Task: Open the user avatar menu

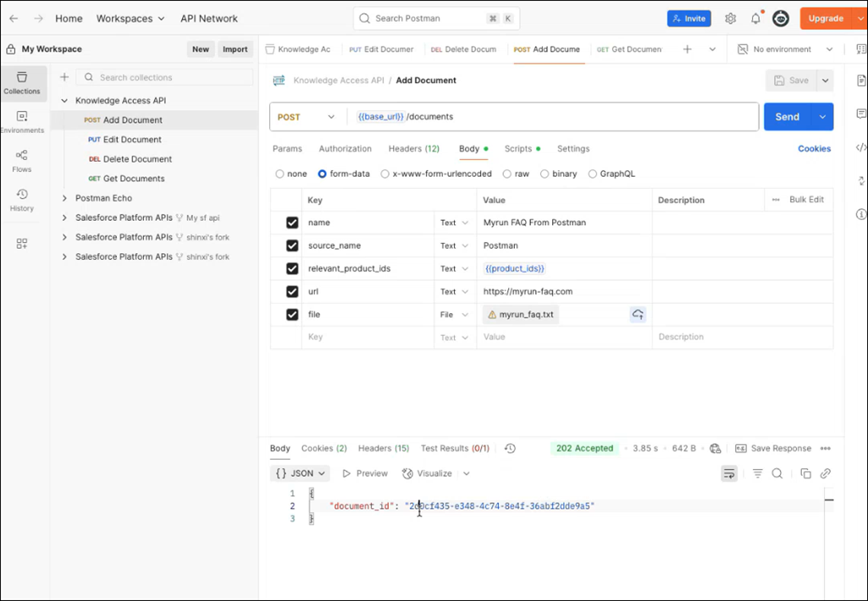Action: (x=781, y=19)
